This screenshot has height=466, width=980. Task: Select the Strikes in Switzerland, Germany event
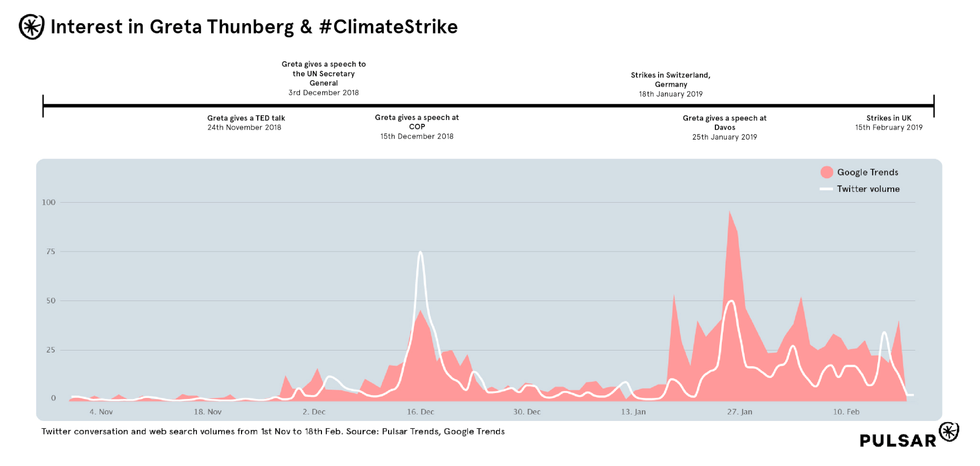pyautogui.click(x=670, y=84)
